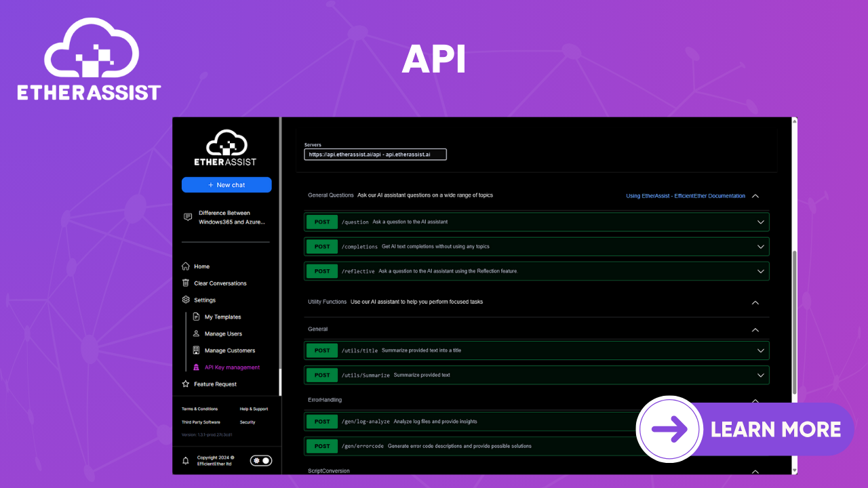
Task: Open the Servers dropdown
Action: coord(375,155)
